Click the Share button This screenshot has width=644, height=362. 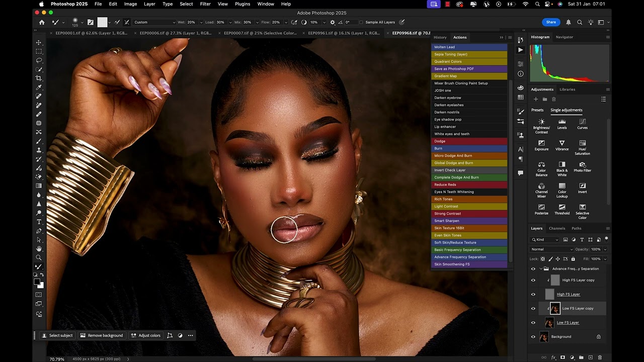[x=551, y=22]
